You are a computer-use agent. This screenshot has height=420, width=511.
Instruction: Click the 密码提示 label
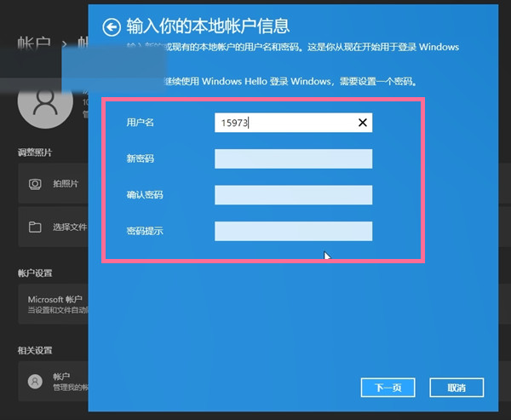pyautogui.click(x=144, y=231)
